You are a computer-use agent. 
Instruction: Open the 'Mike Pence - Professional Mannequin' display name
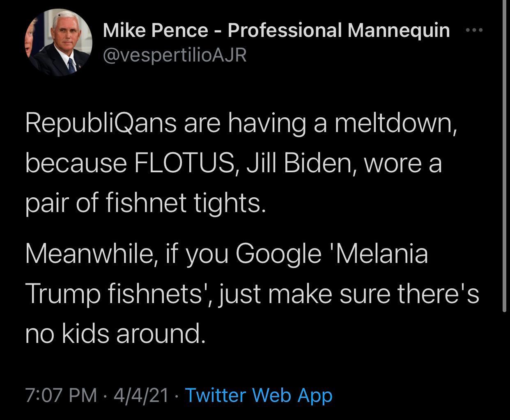[x=276, y=30]
